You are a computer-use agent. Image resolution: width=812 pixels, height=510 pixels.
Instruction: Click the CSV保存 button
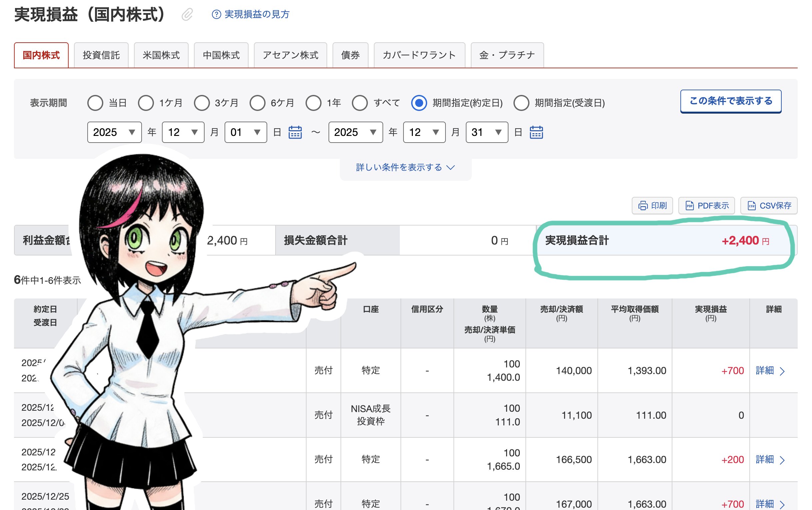point(769,206)
